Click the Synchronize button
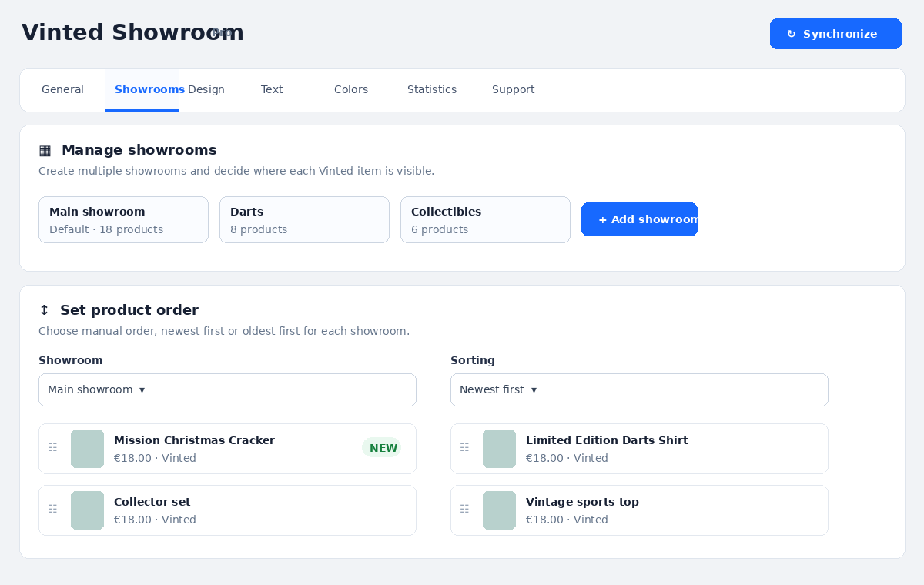 (x=835, y=34)
